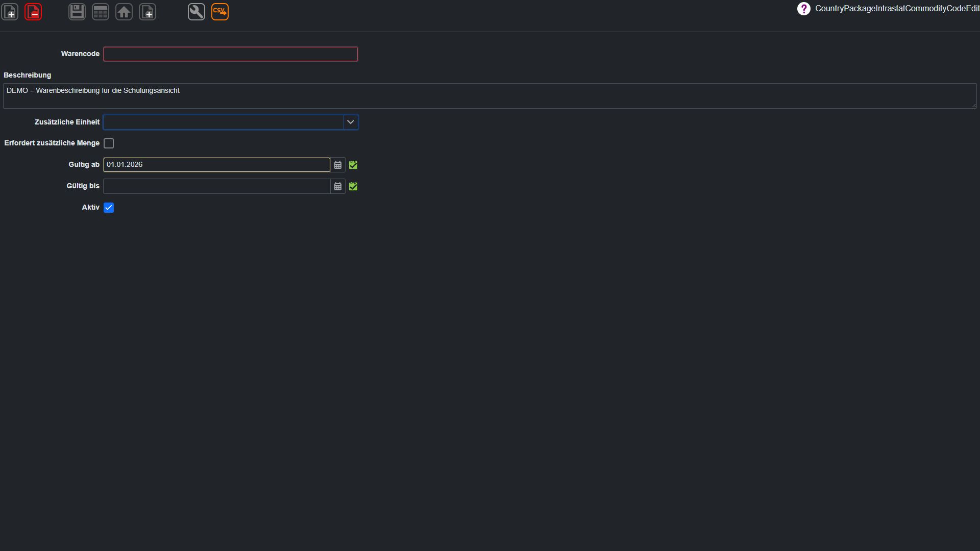
Task: Open the wrench settings tool
Action: [x=197, y=12]
